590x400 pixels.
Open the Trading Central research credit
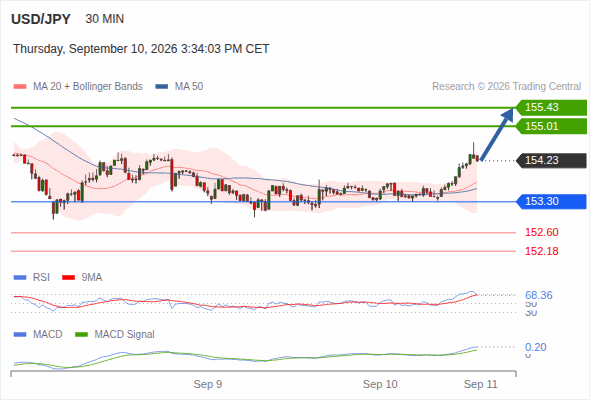tap(506, 87)
